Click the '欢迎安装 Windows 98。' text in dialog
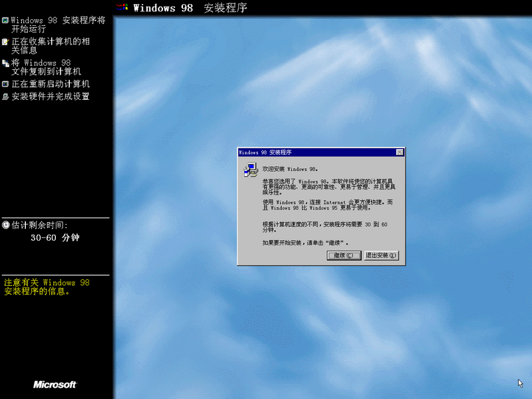 tap(290, 169)
